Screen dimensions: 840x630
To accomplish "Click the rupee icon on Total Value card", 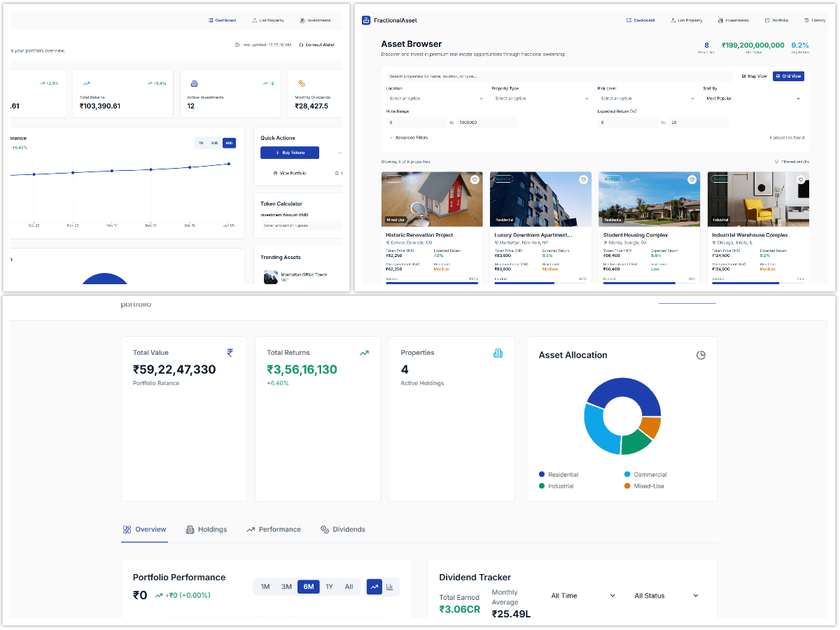I will (230, 353).
